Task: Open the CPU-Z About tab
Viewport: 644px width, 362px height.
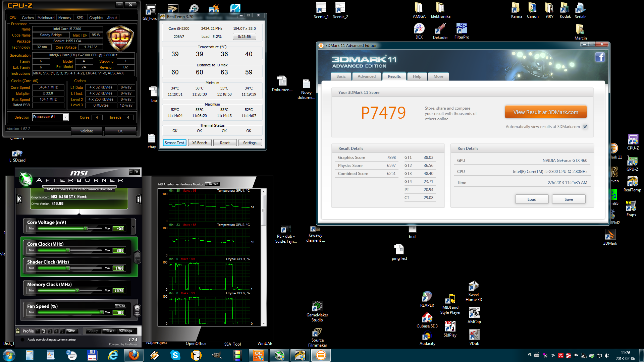Action: [112, 18]
